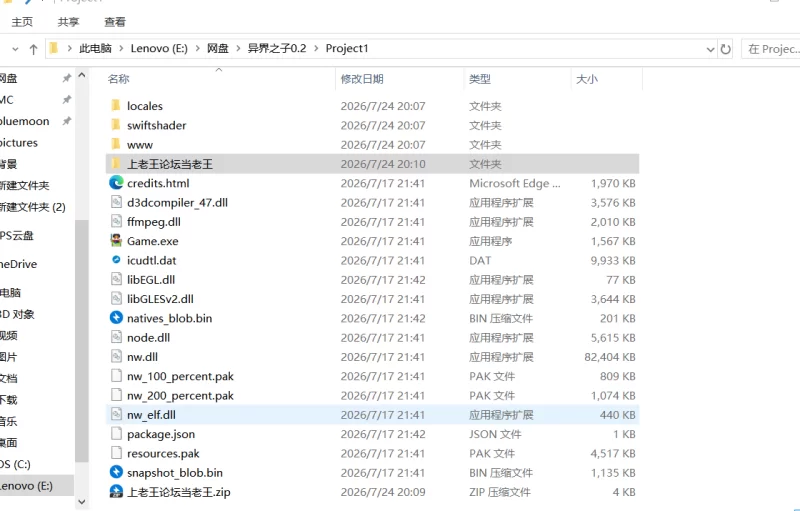
Task: Select nw_elf.dll file icon
Action: click(x=116, y=415)
